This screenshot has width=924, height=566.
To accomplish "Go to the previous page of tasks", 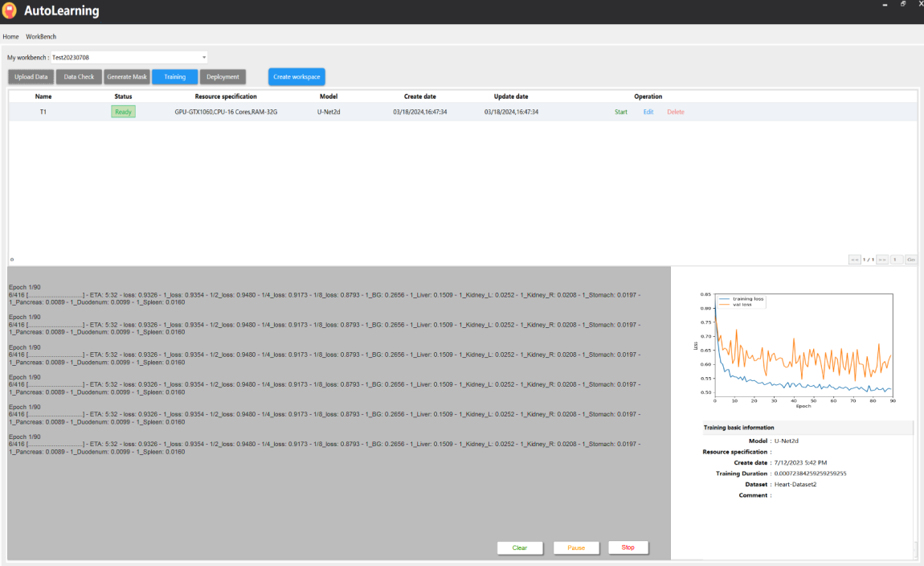I will [x=854, y=260].
